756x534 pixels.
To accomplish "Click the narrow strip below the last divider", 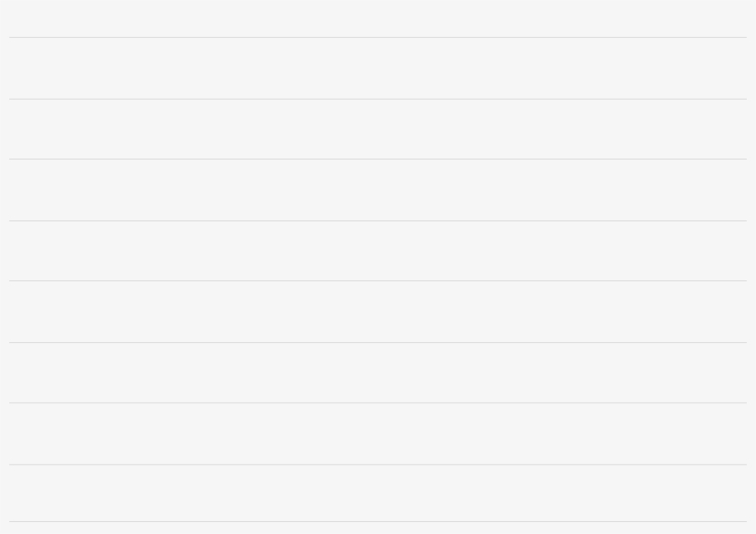I will (x=378, y=528).
